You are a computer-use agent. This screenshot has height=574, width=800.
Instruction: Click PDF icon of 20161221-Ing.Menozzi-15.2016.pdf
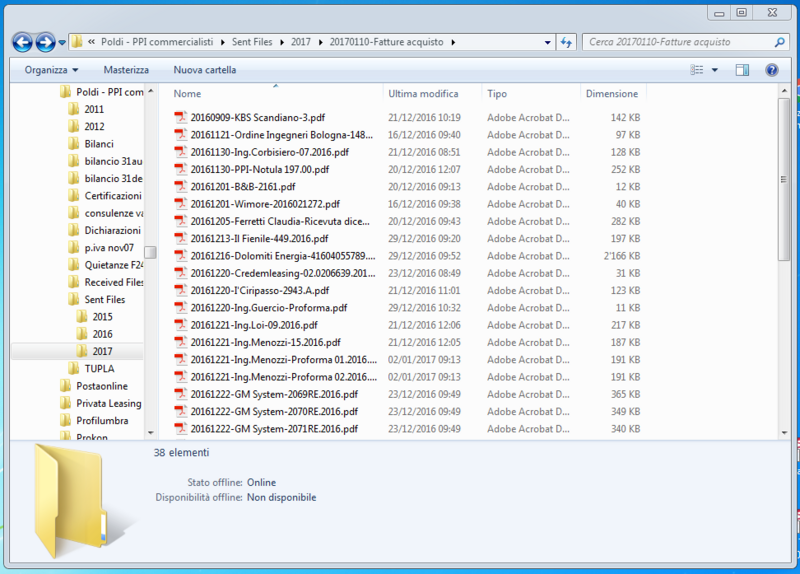[180, 342]
